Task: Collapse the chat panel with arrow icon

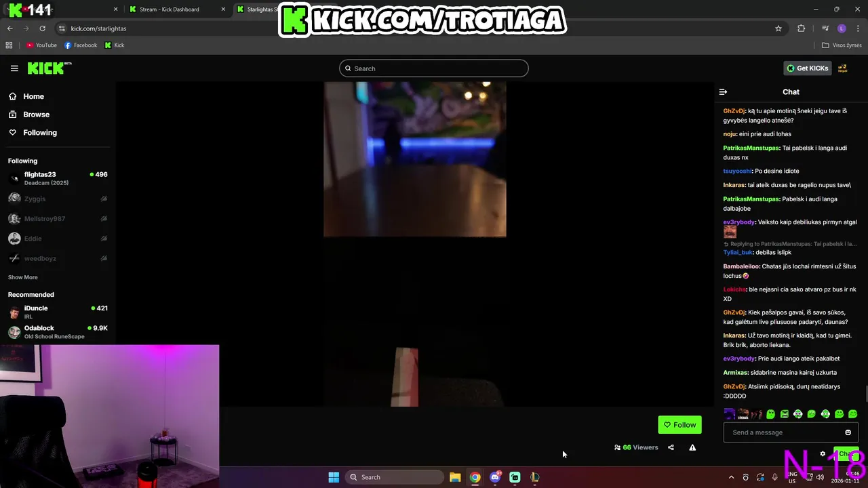Action: pyautogui.click(x=723, y=91)
